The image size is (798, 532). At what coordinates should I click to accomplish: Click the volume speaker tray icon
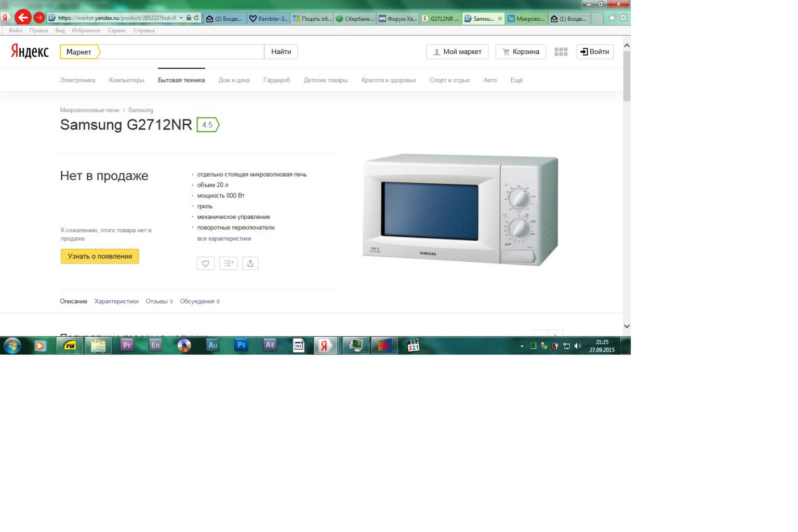578,346
